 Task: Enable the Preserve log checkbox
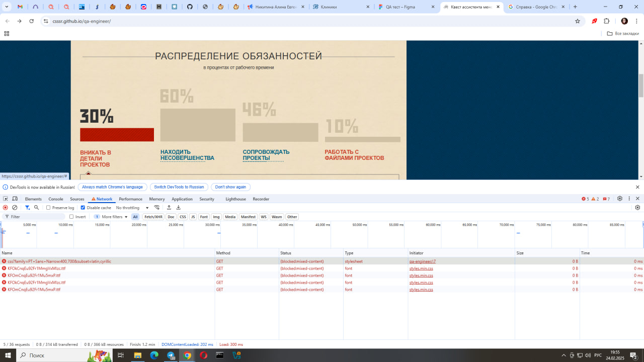(48, 208)
